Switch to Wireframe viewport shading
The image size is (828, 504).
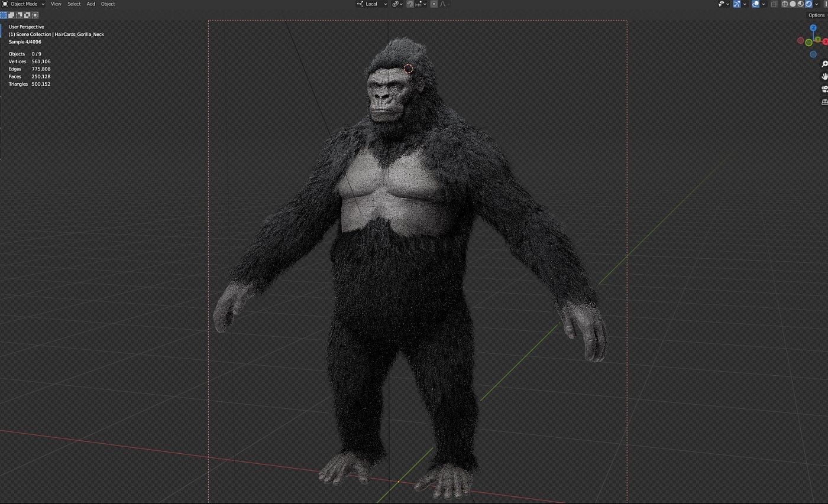(x=785, y=4)
